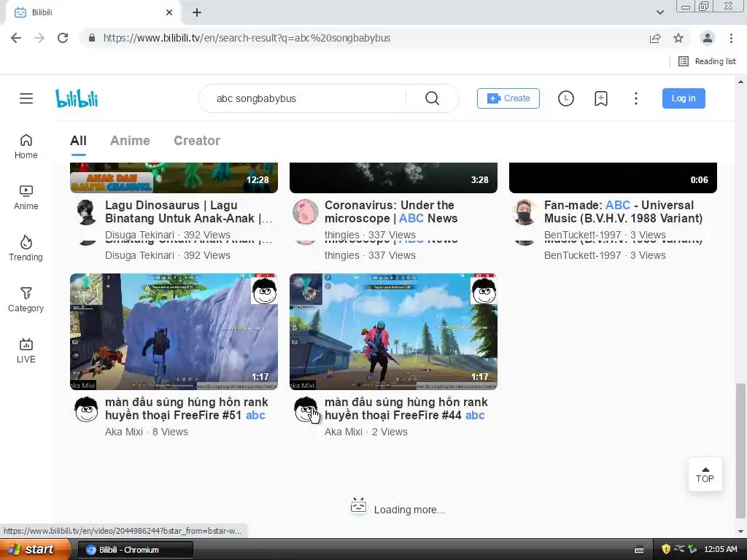Click the Log in button

click(x=684, y=98)
